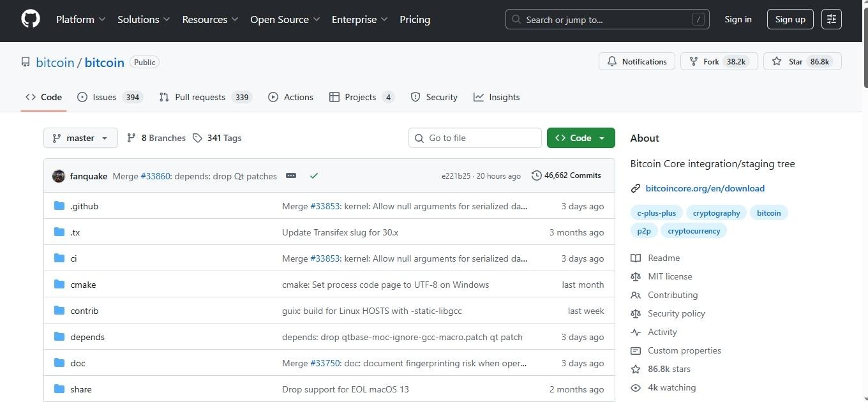
Task: Open the command palette icon in search bar
Action: point(698,19)
